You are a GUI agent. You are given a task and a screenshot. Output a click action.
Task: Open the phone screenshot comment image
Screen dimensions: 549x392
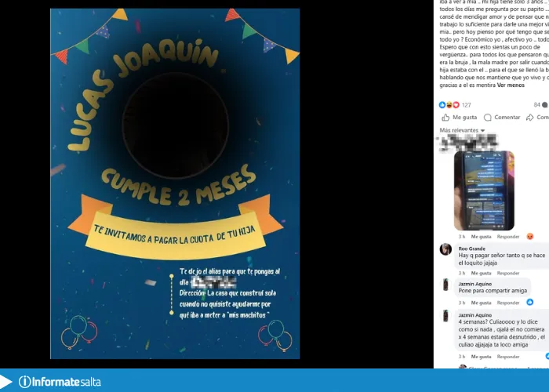coord(484,191)
